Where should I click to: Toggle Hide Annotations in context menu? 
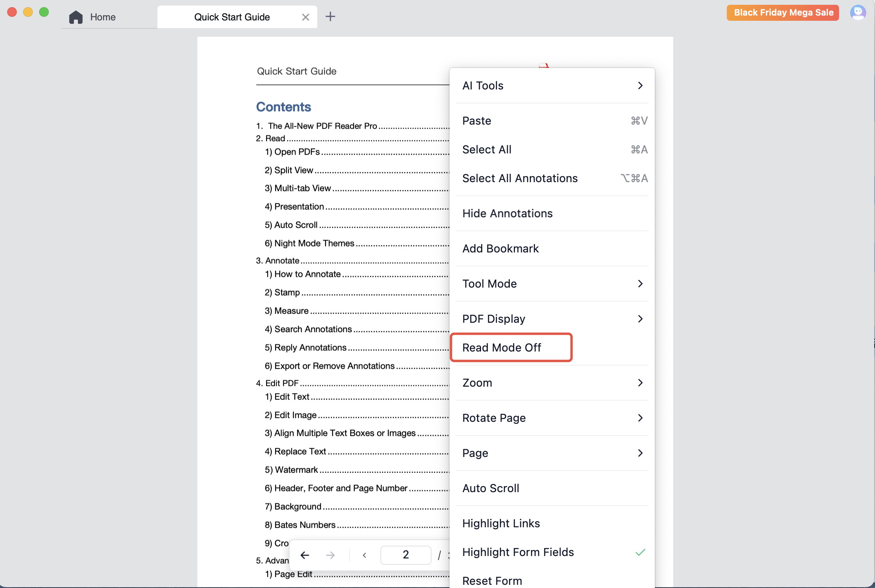(x=507, y=213)
